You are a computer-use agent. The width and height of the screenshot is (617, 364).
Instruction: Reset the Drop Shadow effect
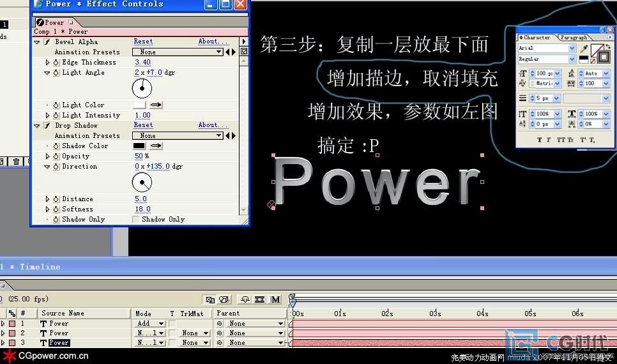pos(143,125)
